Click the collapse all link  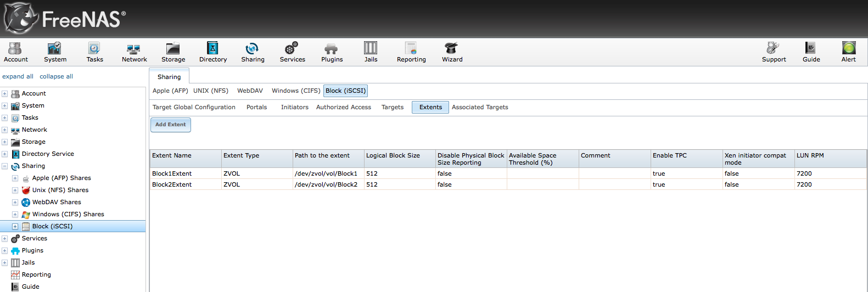(x=56, y=76)
